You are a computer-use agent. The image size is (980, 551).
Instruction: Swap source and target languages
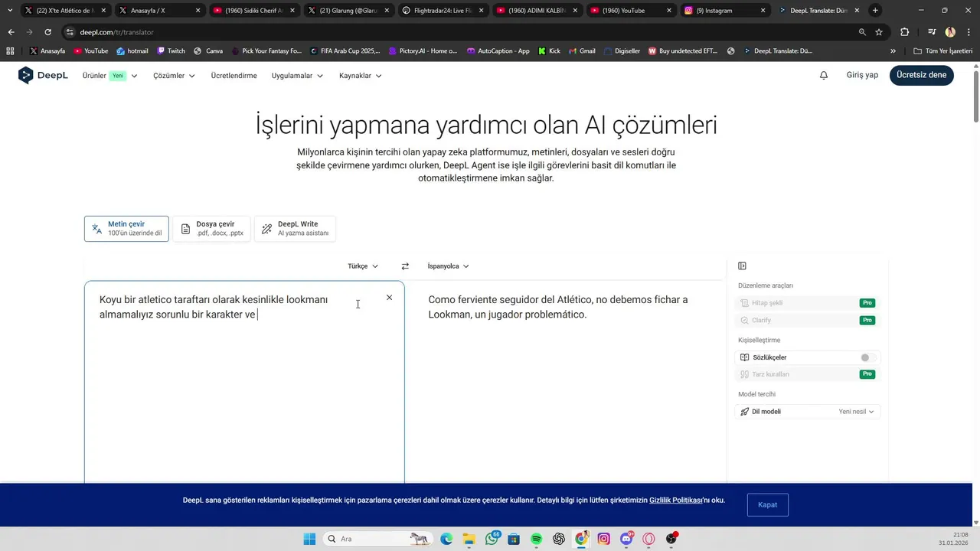[x=405, y=266]
